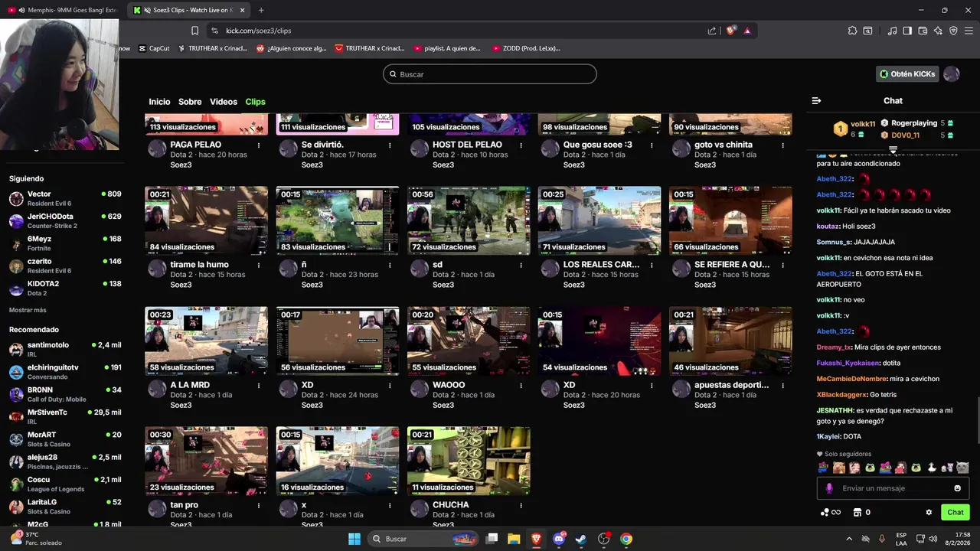Open Steam from the taskbar
This screenshot has height=551, width=980.
click(x=581, y=539)
